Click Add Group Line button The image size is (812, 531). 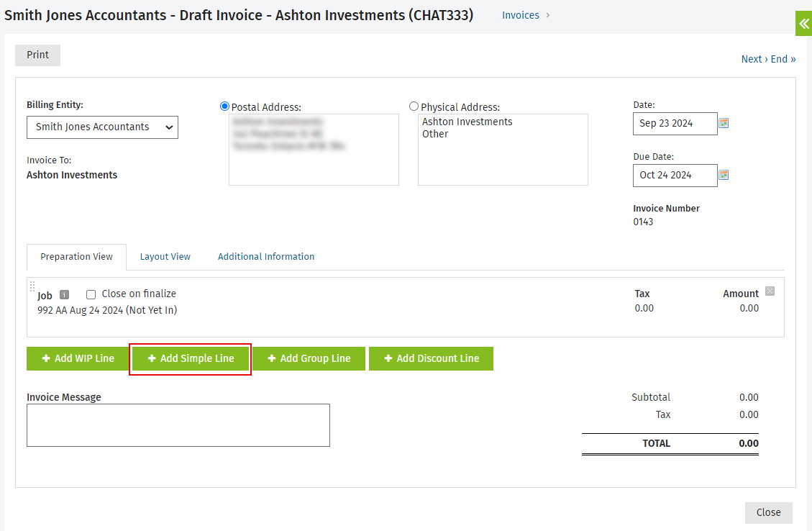click(x=309, y=358)
